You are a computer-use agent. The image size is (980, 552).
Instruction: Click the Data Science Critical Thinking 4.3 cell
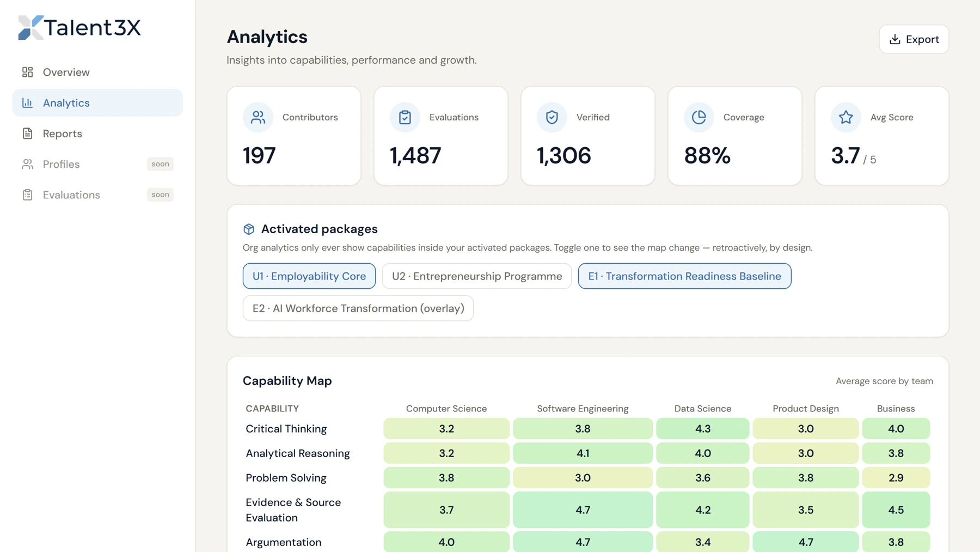tap(703, 429)
